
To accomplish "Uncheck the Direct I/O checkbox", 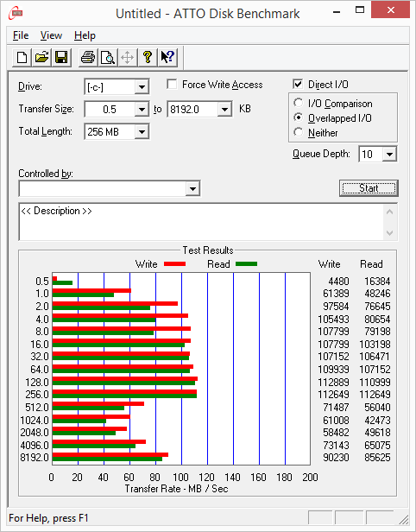I will [298, 84].
